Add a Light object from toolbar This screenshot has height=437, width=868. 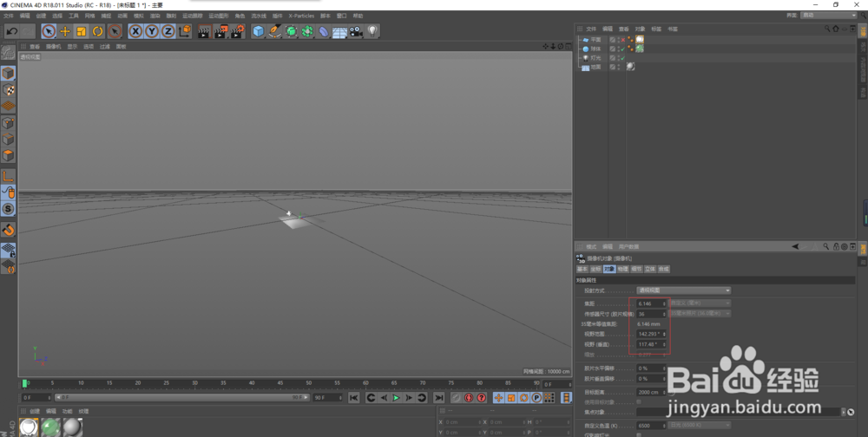point(372,31)
